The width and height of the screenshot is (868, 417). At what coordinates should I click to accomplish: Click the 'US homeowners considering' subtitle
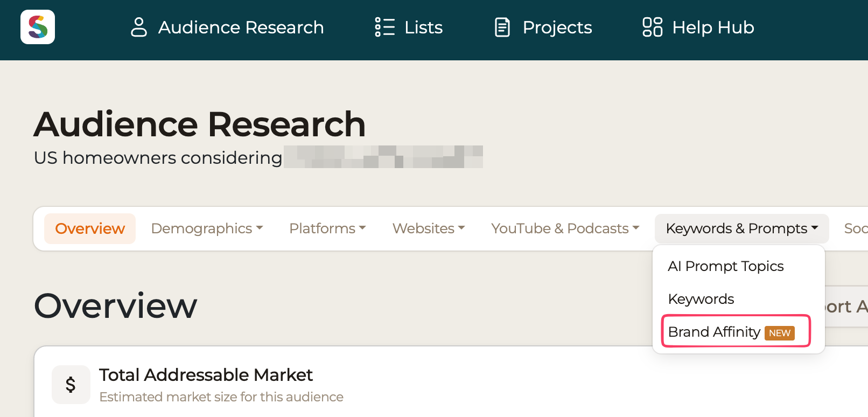click(x=158, y=158)
